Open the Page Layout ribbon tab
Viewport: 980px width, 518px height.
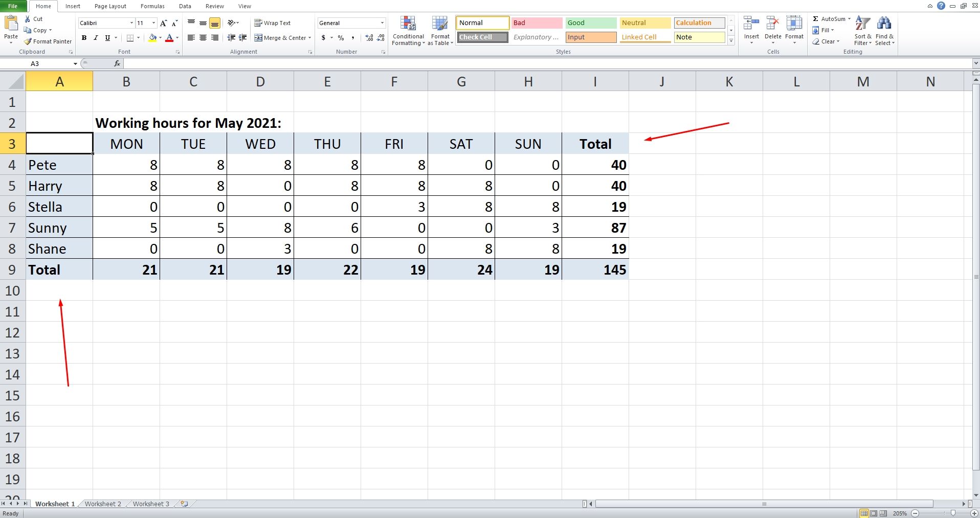pyautogui.click(x=110, y=6)
